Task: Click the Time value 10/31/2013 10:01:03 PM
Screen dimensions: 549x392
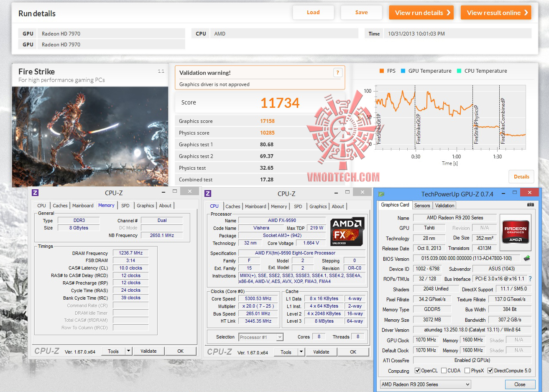Action: pyautogui.click(x=416, y=34)
